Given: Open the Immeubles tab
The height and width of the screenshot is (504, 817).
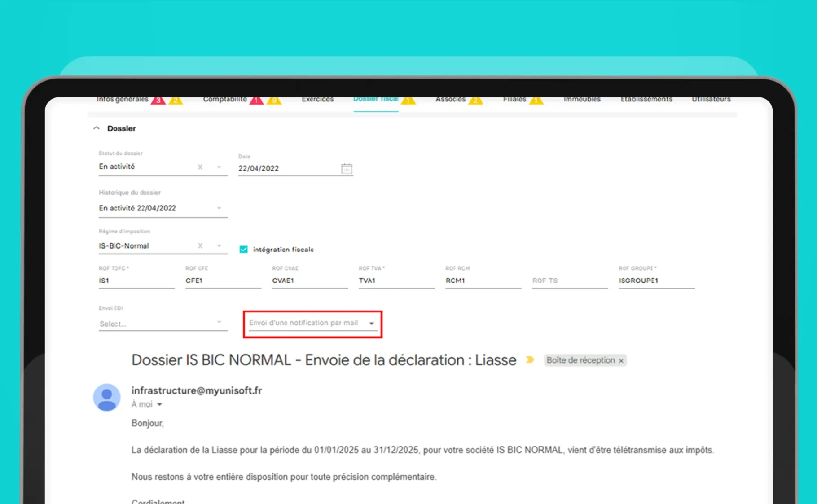Looking at the screenshot, I should point(582,100).
